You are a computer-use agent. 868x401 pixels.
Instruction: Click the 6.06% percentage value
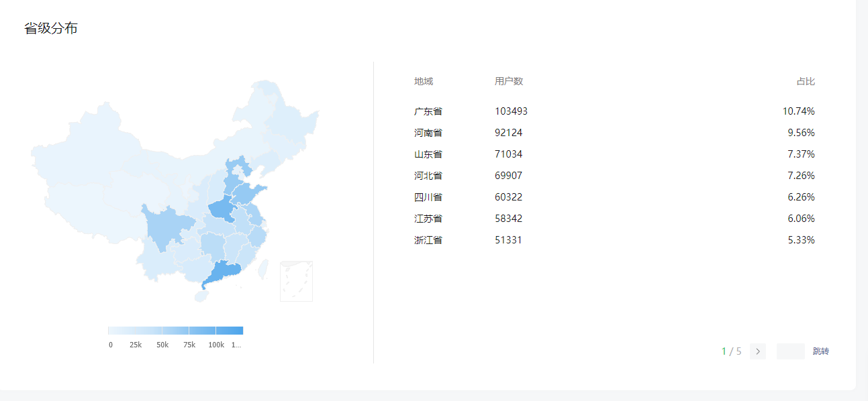tap(802, 219)
